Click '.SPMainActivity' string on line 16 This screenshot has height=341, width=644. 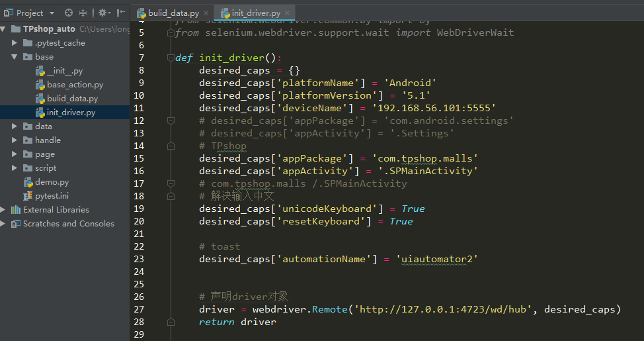[428, 171]
